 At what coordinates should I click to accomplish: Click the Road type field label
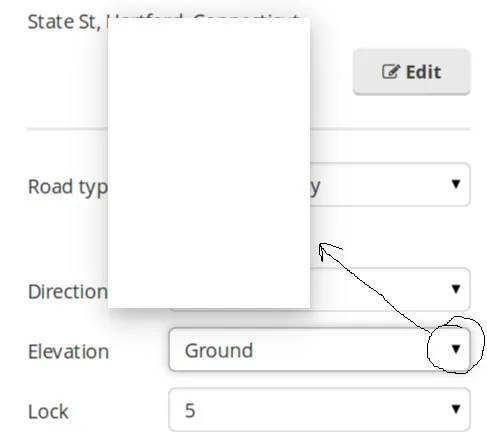(x=68, y=187)
